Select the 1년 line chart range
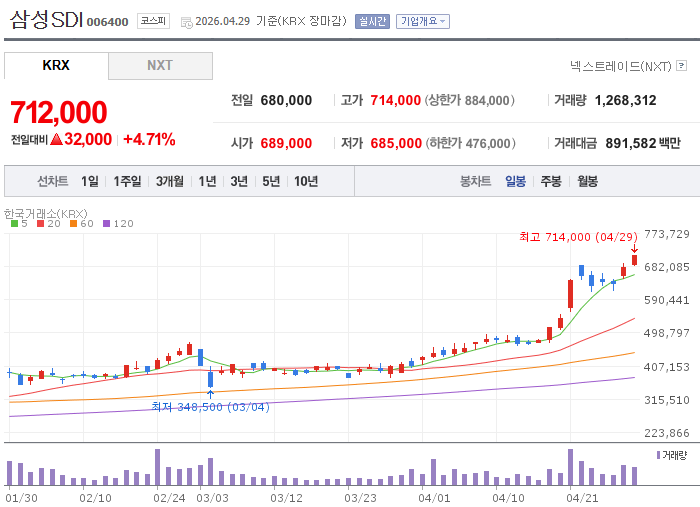The height and width of the screenshot is (507, 700). click(208, 181)
